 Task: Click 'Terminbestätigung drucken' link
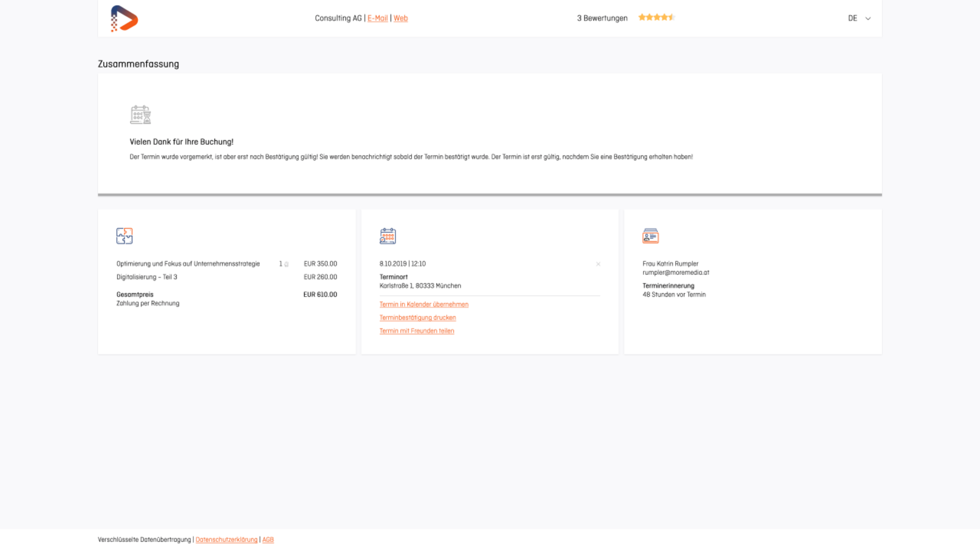tap(417, 317)
